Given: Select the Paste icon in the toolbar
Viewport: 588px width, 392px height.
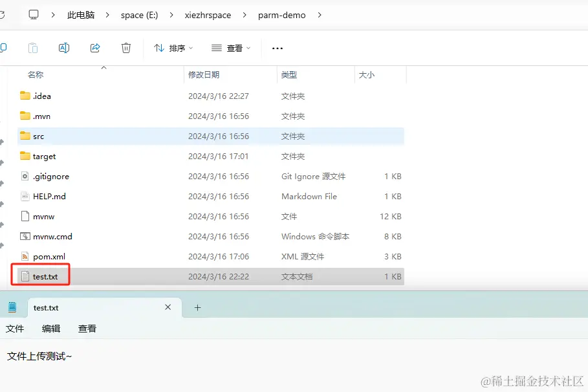Looking at the screenshot, I should coord(32,48).
